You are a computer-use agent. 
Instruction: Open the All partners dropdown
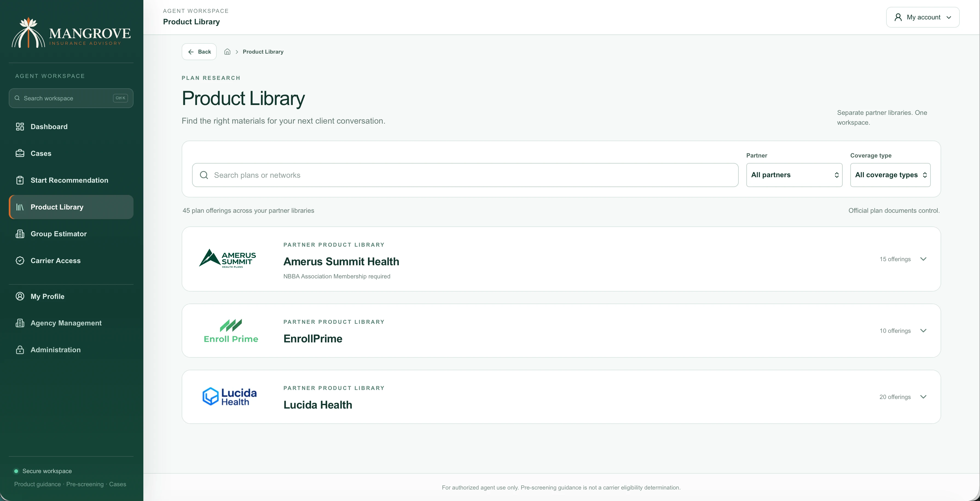tap(794, 175)
